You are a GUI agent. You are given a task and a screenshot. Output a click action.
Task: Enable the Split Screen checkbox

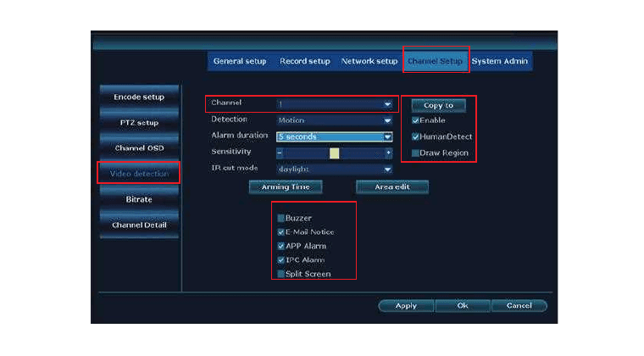click(281, 274)
